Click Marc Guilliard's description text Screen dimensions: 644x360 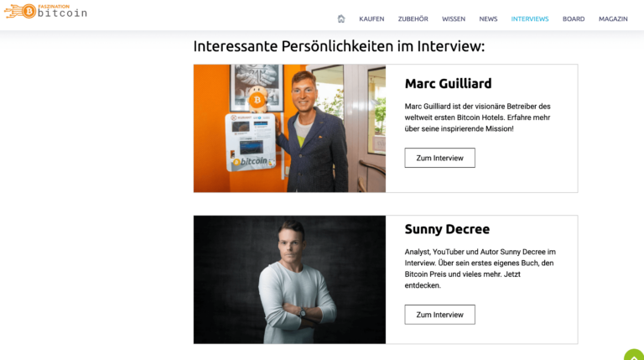coord(478,117)
